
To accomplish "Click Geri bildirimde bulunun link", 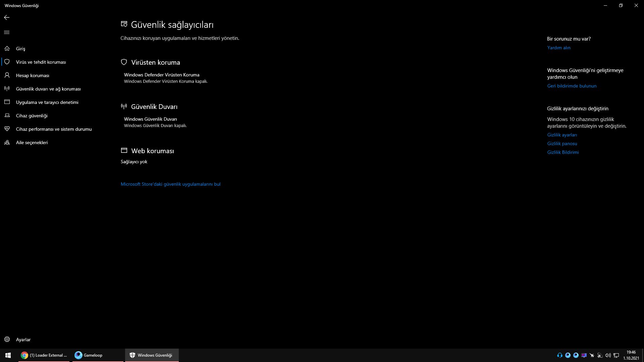I will 572,86.
